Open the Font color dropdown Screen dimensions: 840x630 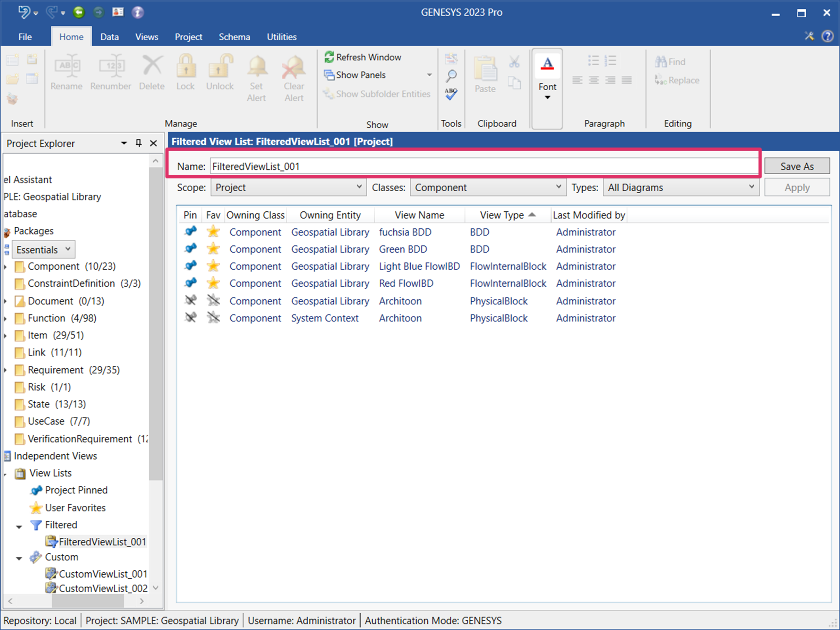click(x=547, y=98)
